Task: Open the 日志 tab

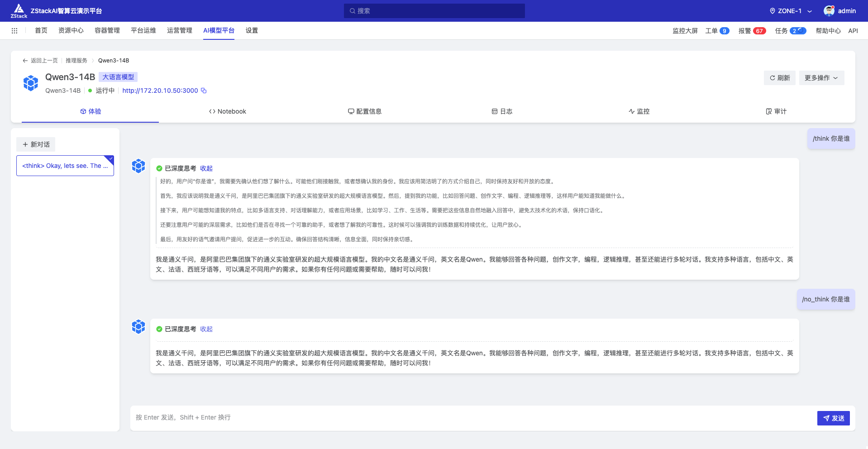Action: click(502, 111)
